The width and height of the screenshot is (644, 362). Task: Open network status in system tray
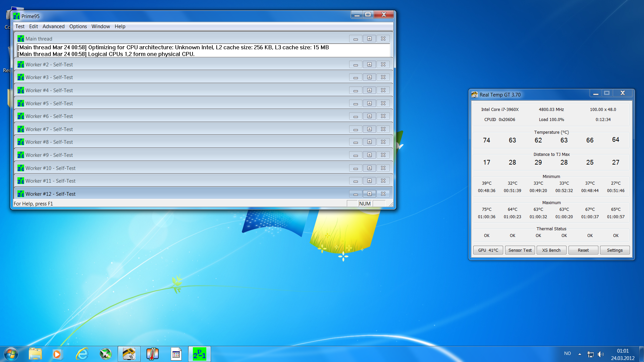(591, 354)
